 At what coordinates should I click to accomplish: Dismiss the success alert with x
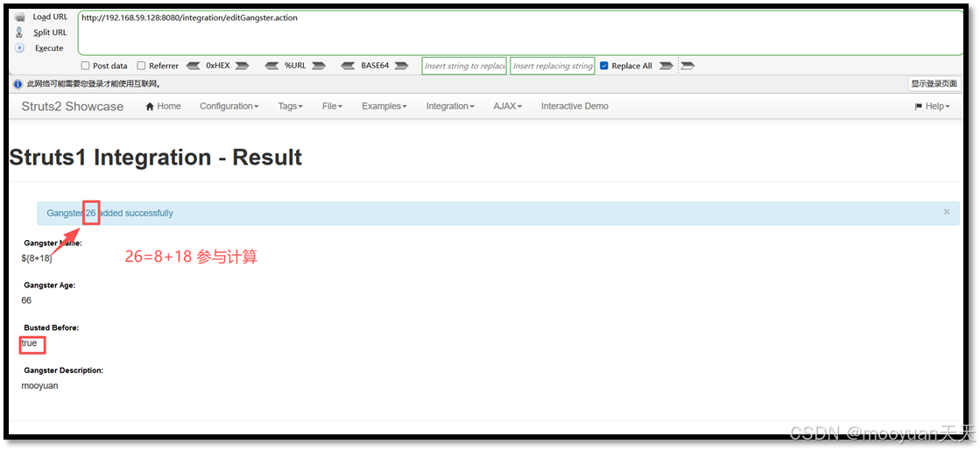946,213
